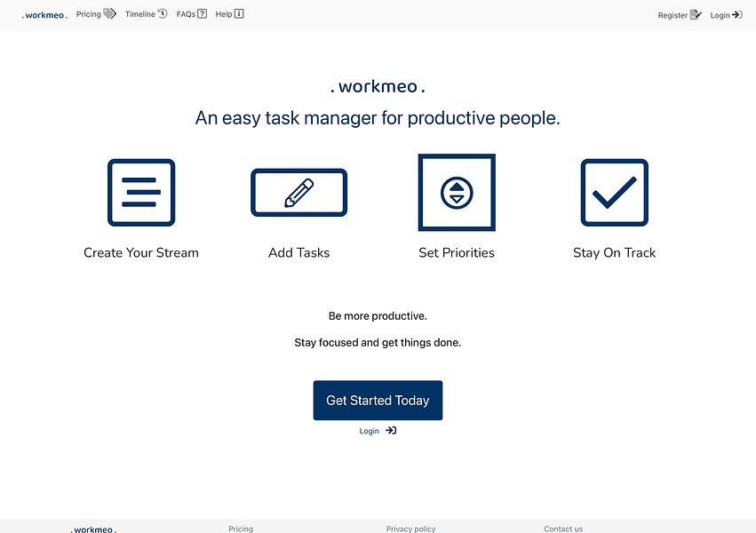Open the footer Contact us link
Image resolution: width=756 pixels, height=533 pixels.
point(563,529)
